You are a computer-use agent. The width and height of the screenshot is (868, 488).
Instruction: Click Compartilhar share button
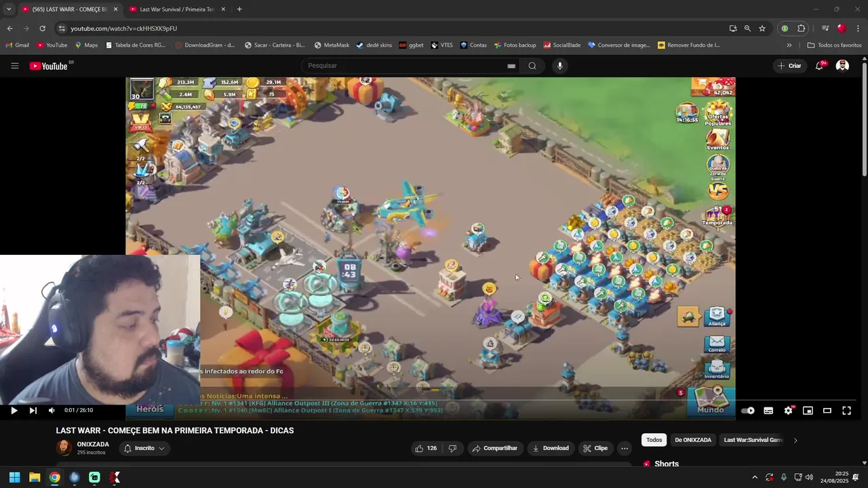click(x=494, y=448)
